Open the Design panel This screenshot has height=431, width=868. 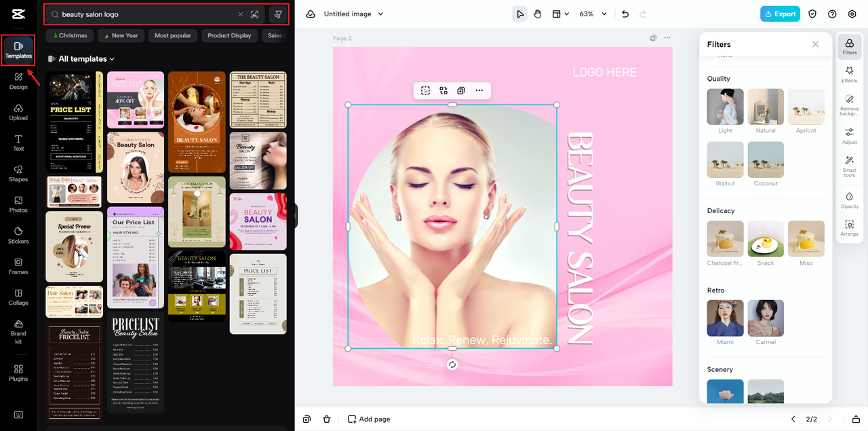click(18, 81)
